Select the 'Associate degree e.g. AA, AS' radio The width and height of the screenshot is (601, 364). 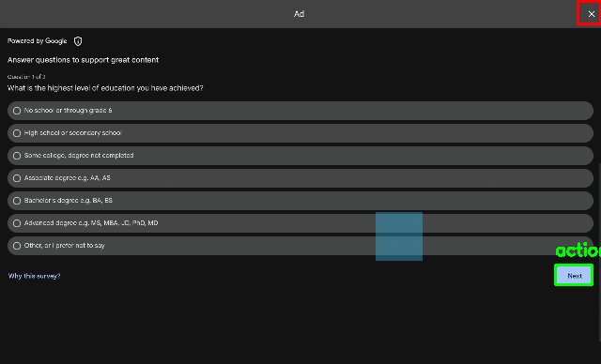tap(17, 178)
